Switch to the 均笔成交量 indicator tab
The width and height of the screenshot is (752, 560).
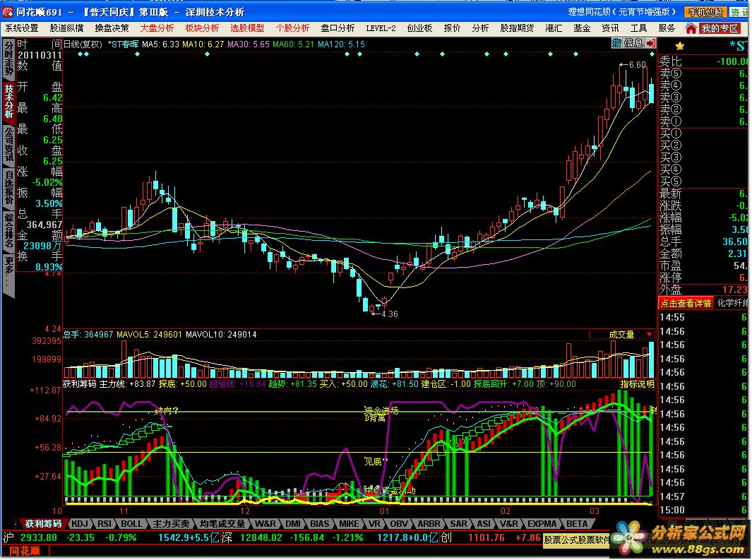[222, 523]
